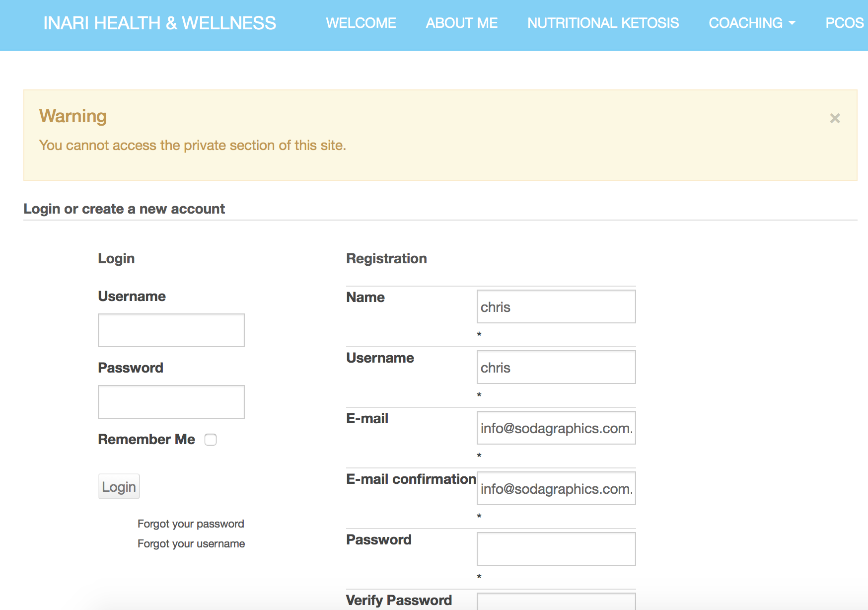This screenshot has height=610, width=868.
Task: Focus the Login Password field
Action: pos(171,402)
